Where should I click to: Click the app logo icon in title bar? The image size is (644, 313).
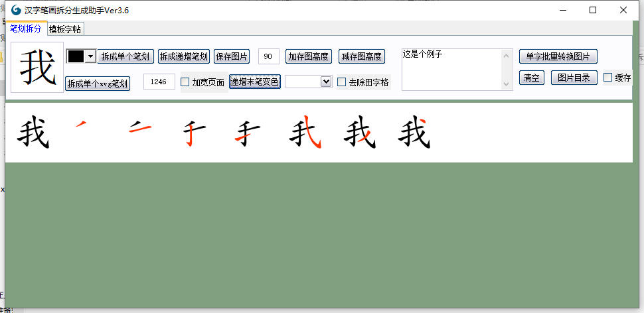[16, 10]
